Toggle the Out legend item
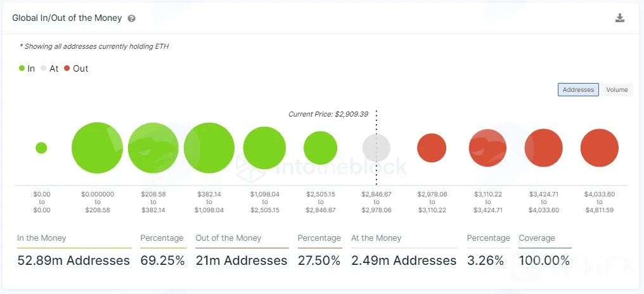 click(76, 68)
